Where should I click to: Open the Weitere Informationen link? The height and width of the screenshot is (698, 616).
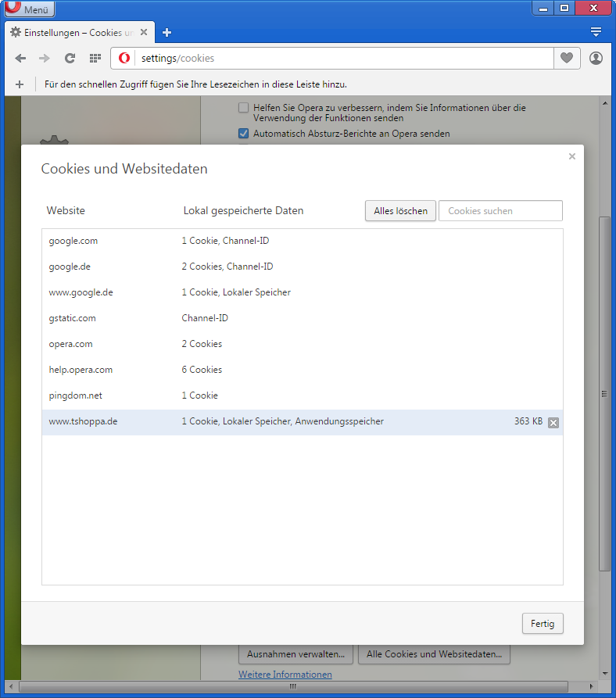285,675
